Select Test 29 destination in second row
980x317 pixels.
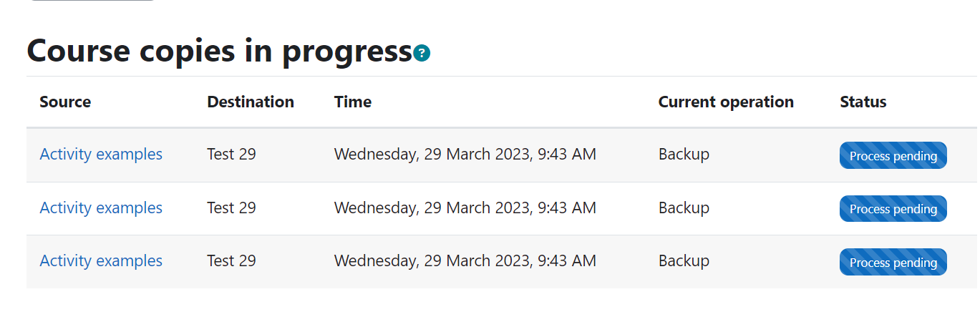coord(231,208)
